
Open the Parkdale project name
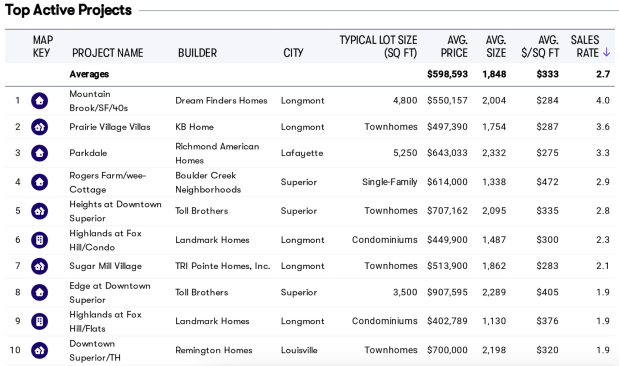click(88, 153)
